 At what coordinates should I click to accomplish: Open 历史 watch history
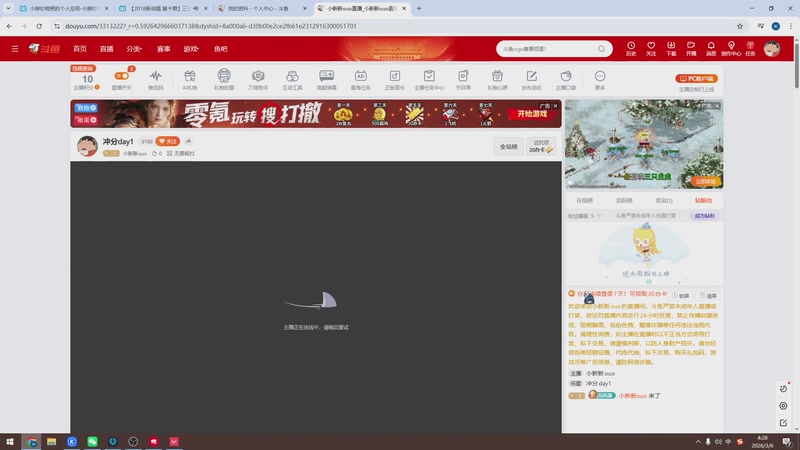[x=631, y=48]
